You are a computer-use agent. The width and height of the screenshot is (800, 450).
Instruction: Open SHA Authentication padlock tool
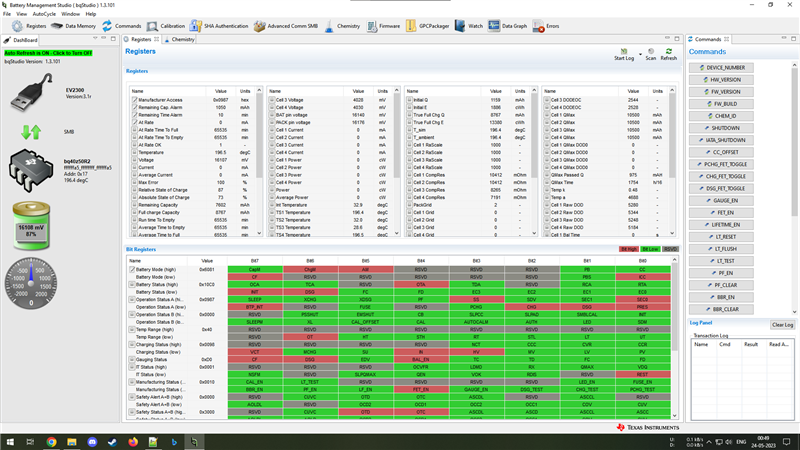pos(195,26)
